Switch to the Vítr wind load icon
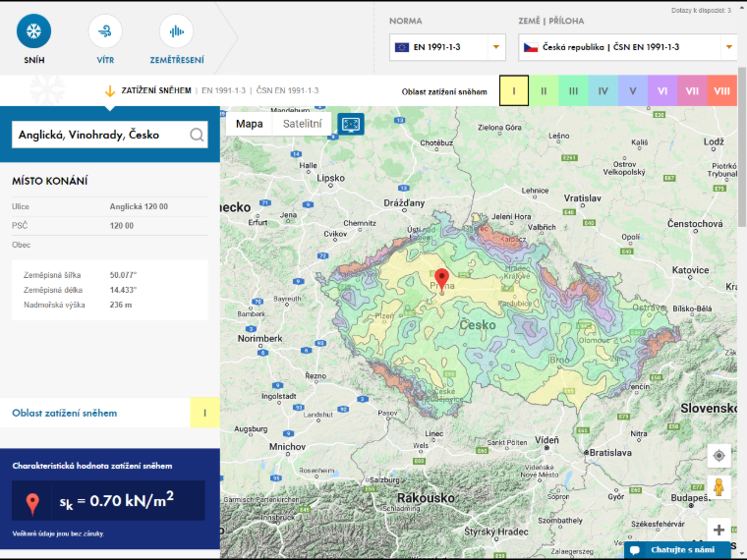Screen dimensions: 747x560 coord(105,31)
